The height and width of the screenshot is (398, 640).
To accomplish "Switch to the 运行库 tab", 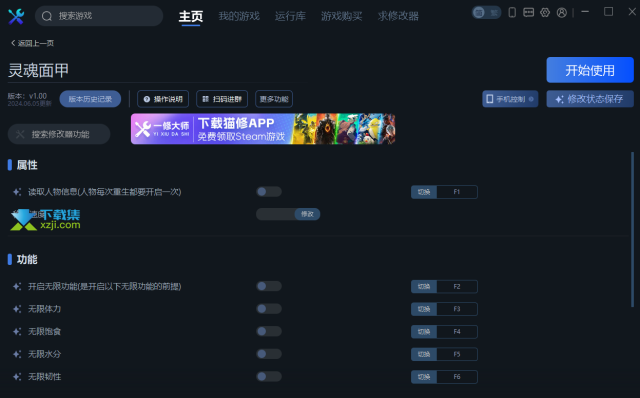I will click(x=290, y=16).
